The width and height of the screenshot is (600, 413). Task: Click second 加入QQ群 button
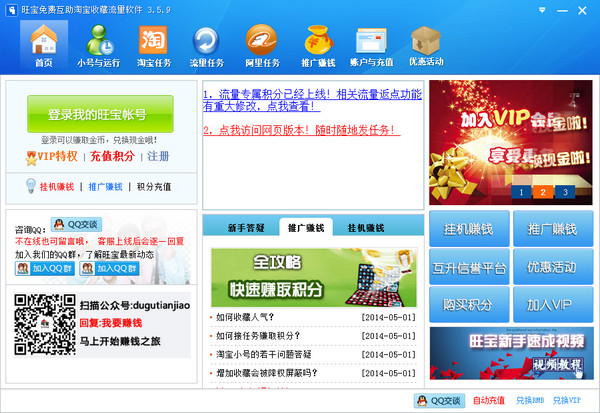pos(109,268)
